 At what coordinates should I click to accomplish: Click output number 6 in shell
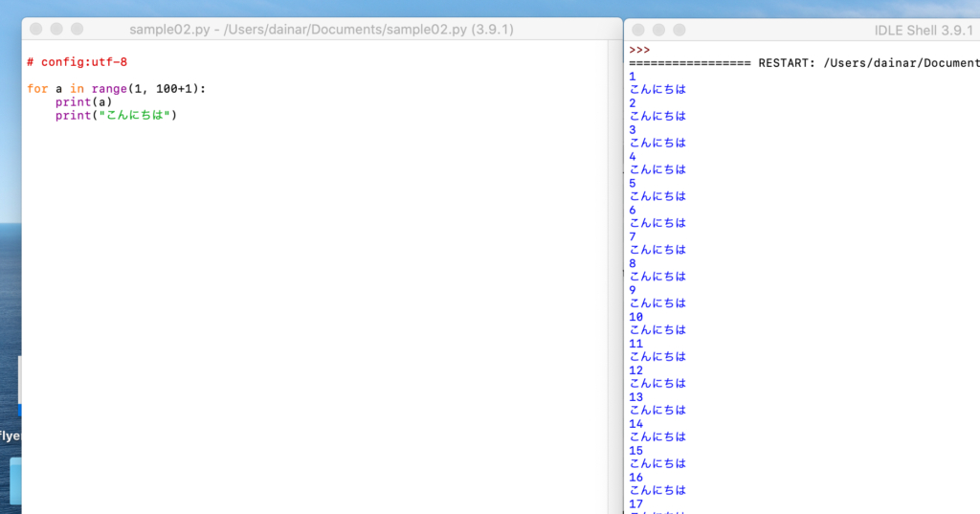[x=633, y=211]
